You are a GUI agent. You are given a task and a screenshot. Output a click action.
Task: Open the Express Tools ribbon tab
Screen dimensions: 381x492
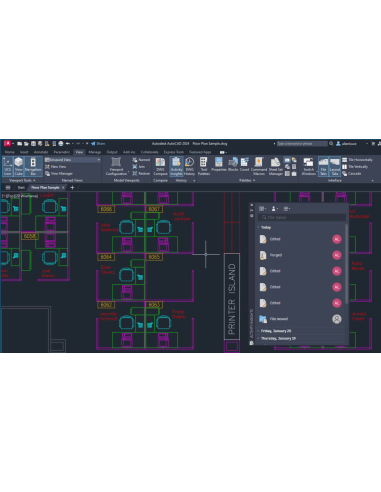174,152
